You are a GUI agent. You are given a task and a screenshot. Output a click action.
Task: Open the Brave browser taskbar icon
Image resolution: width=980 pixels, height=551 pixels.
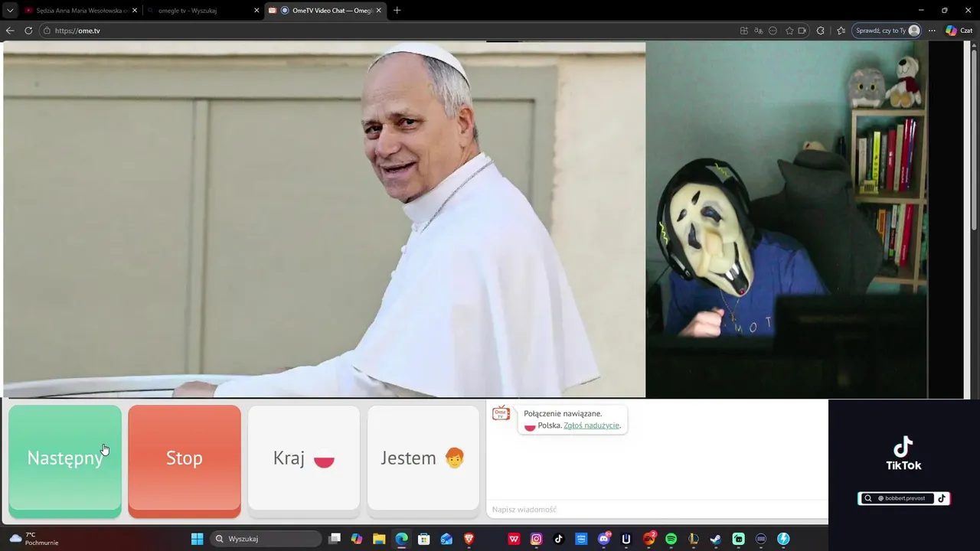pyautogui.click(x=469, y=539)
